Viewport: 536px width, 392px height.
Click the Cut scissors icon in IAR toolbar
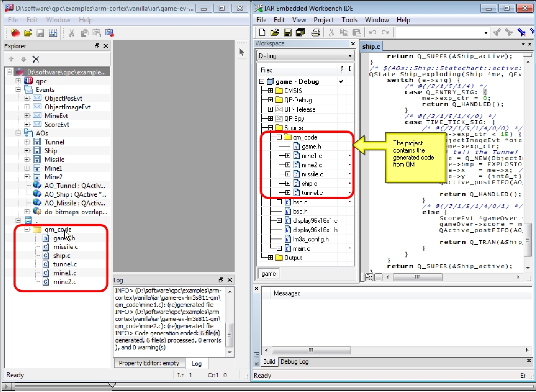point(332,32)
